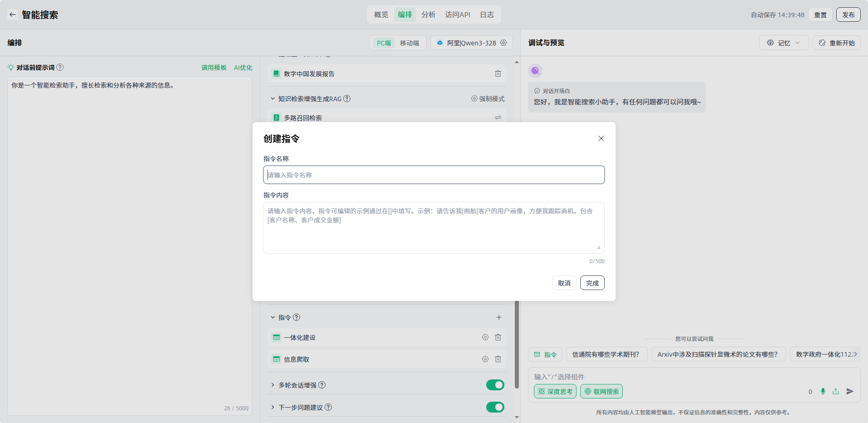Open settings gear for 一体化建设 instruction

coord(485,337)
